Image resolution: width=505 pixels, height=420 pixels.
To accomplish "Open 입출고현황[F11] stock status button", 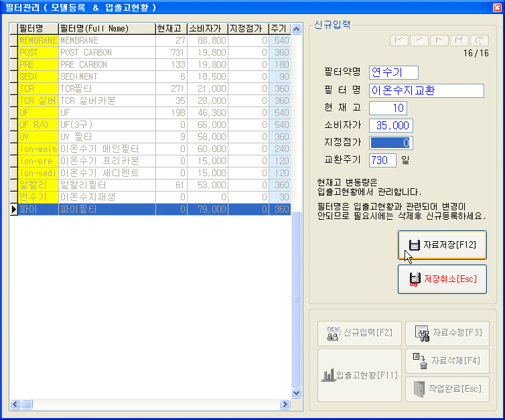I will [x=360, y=375].
